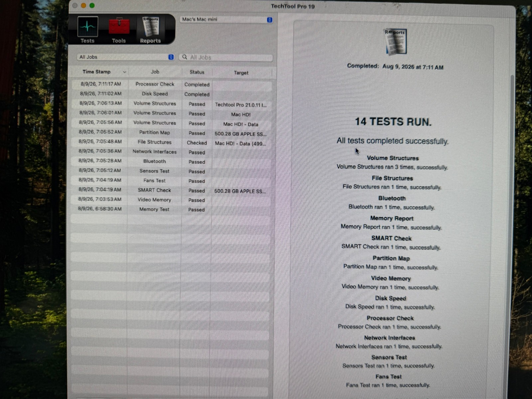Click the Video Memory report heading
Image resolution: width=532 pixels, height=399 pixels.
point(391,278)
